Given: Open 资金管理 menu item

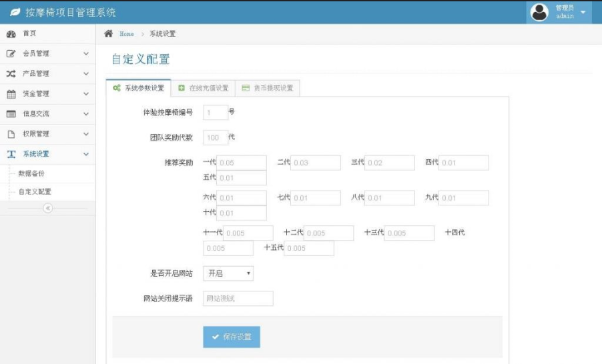Looking at the screenshot, I should click(x=47, y=94).
